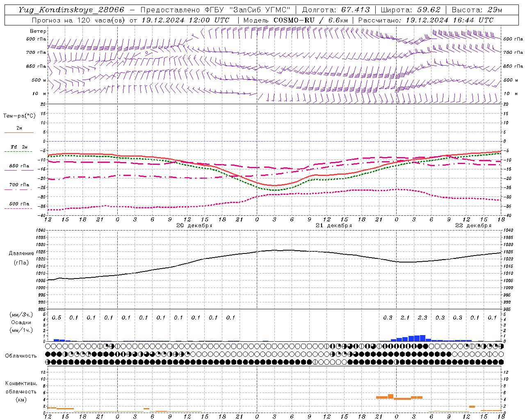The height and width of the screenshot is (420, 525).
Task: Click the Облачность row label
Action: coord(21,356)
